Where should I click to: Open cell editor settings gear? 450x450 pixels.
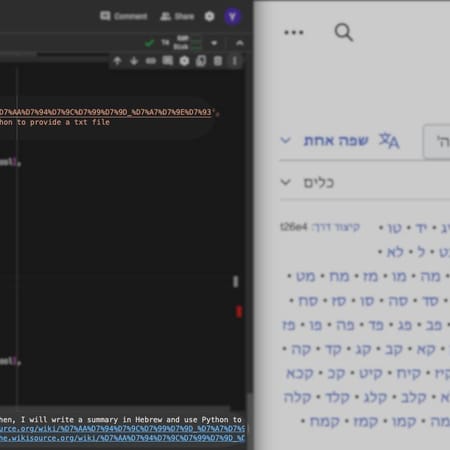[x=184, y=61]
